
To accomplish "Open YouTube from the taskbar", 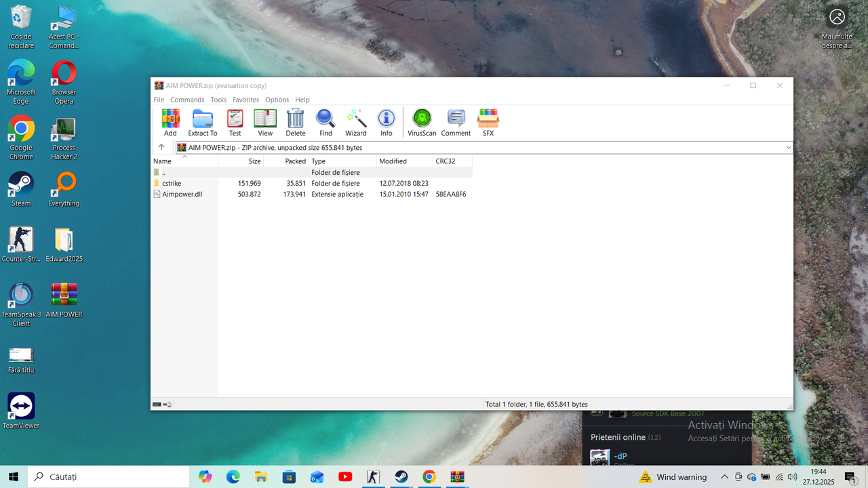I will point(345,476).
